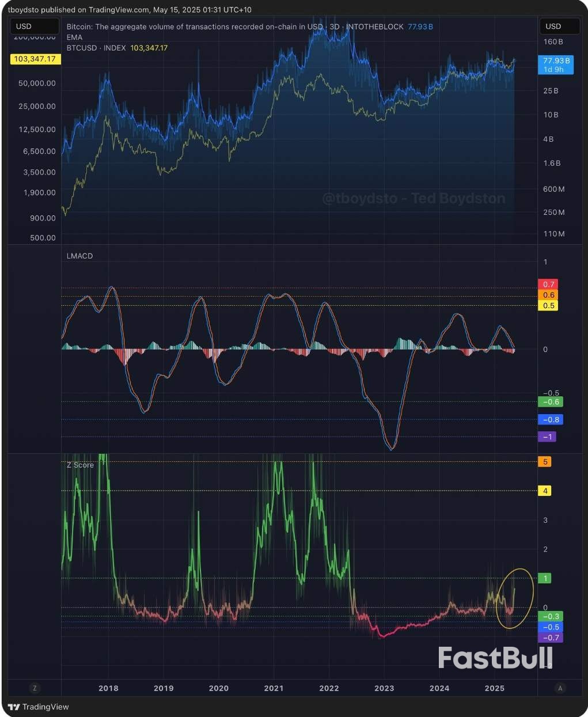Select the LMACD indicator label
588x717 pixels.
tap(79, 256)
